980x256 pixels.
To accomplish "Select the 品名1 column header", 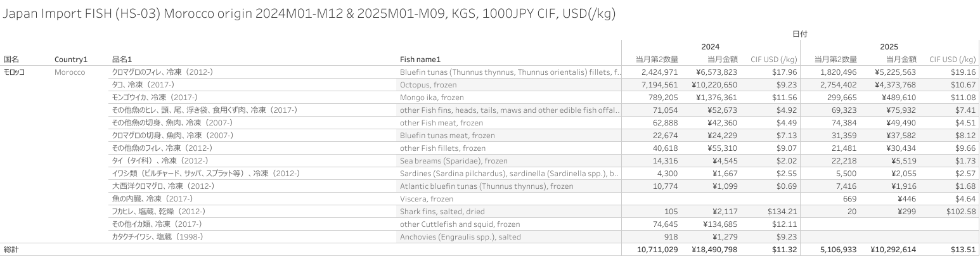I will point(122,60).
